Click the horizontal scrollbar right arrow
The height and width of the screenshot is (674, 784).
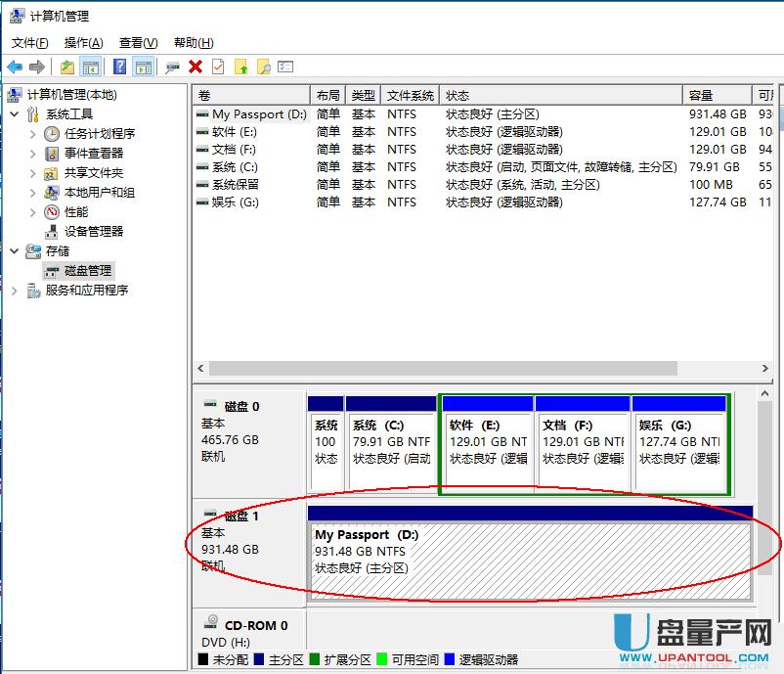[765, 369]
